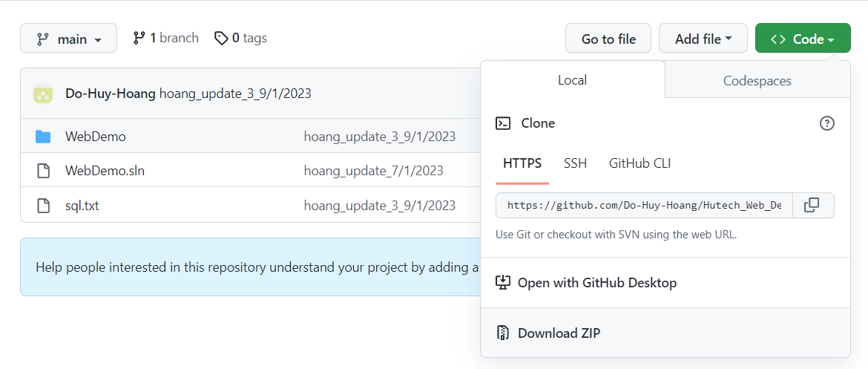Click the terminal icon next to Clone

point(503,123)
